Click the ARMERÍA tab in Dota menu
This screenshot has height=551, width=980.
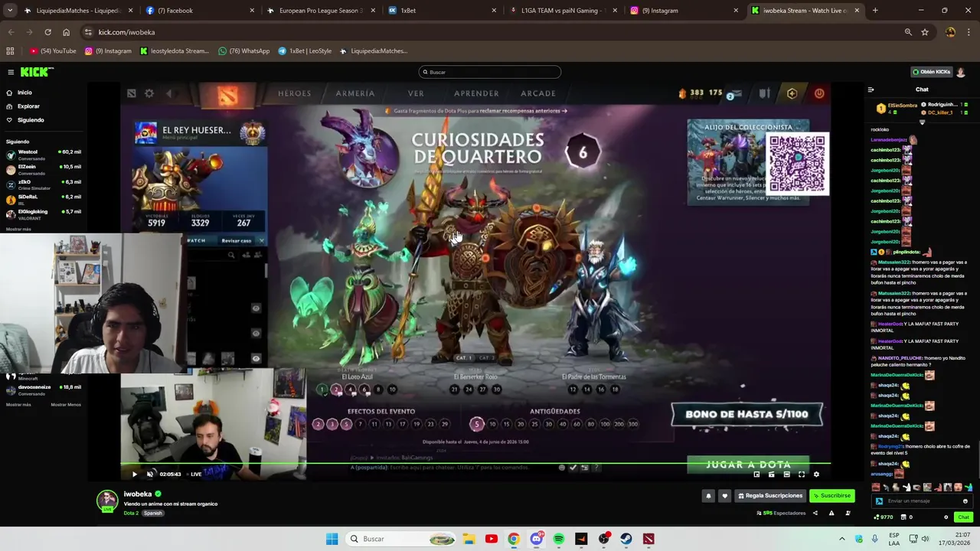pos(355,93)
